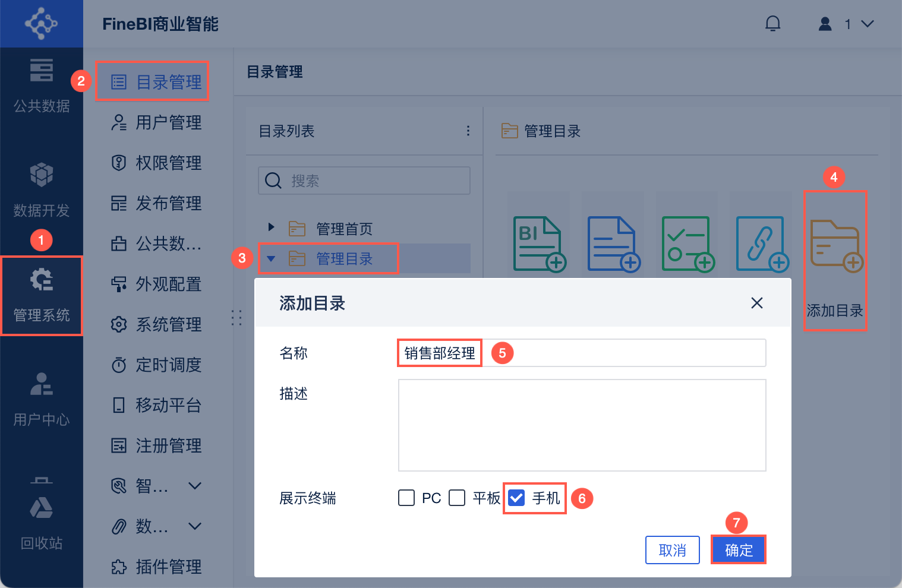
Task: Click the 确定 confirm button
Action: point(739,550)
